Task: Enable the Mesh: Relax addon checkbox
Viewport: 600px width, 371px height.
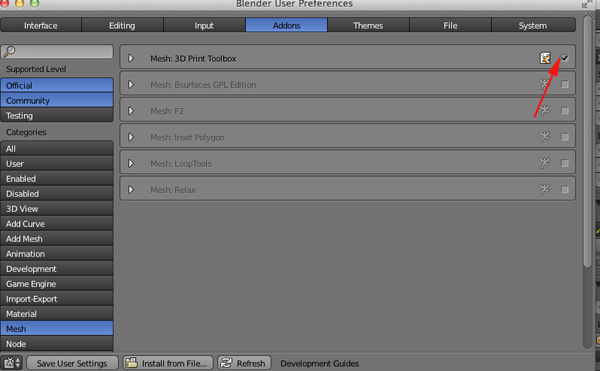Action: pos(564,189)
